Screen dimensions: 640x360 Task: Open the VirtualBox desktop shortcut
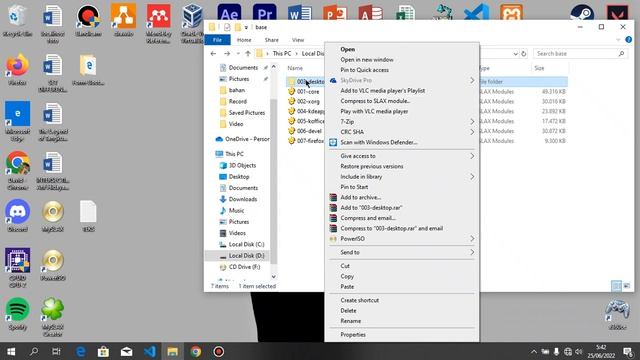coord(192,16)
